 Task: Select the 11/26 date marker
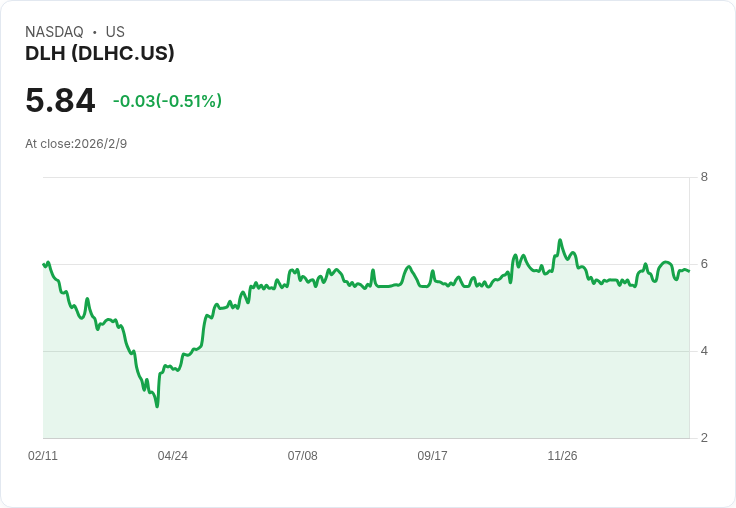(562, 455)
